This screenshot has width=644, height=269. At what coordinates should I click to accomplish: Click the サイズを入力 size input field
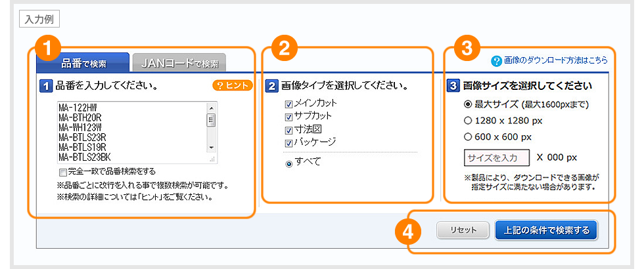coord(497,157)
